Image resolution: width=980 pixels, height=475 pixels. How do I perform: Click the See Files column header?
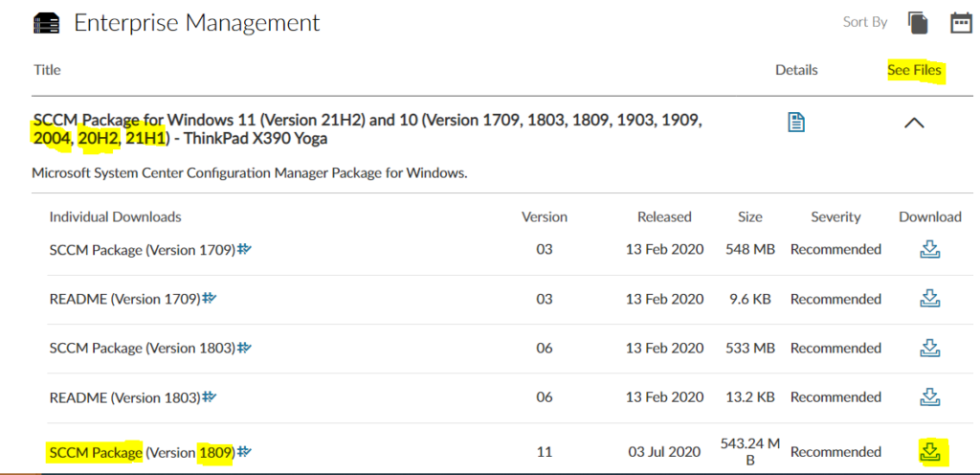[914, 70]
